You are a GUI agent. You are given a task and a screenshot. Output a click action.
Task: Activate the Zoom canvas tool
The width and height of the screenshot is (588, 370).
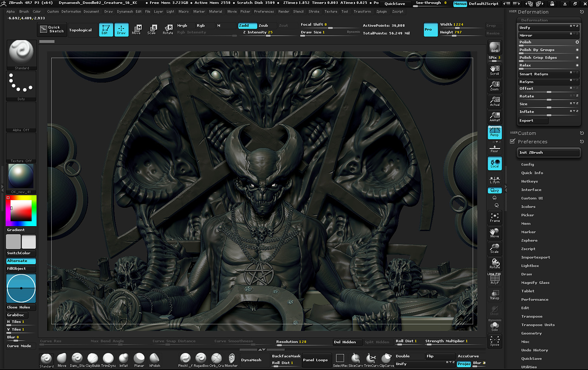click(495, 86)
